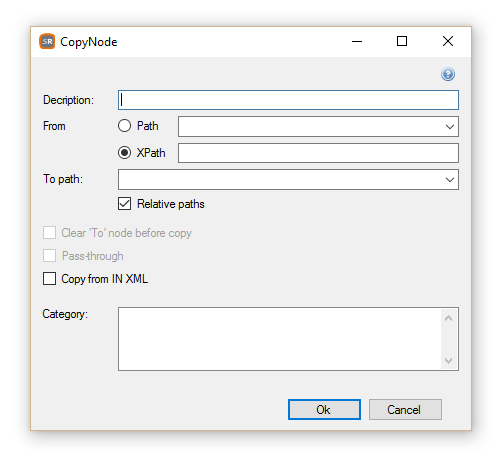Confirm with the Ok button
Screen dimensions: 495x458
[324, 410]
